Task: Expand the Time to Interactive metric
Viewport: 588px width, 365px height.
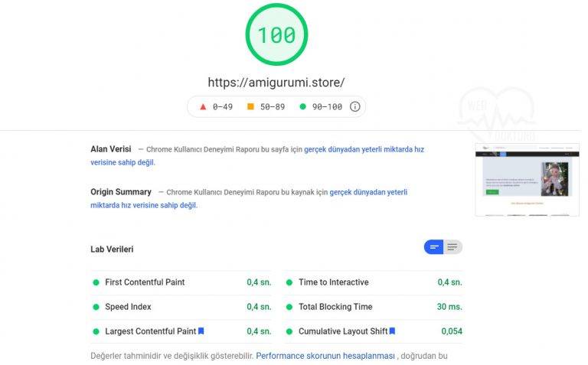Action: point(374,282)
